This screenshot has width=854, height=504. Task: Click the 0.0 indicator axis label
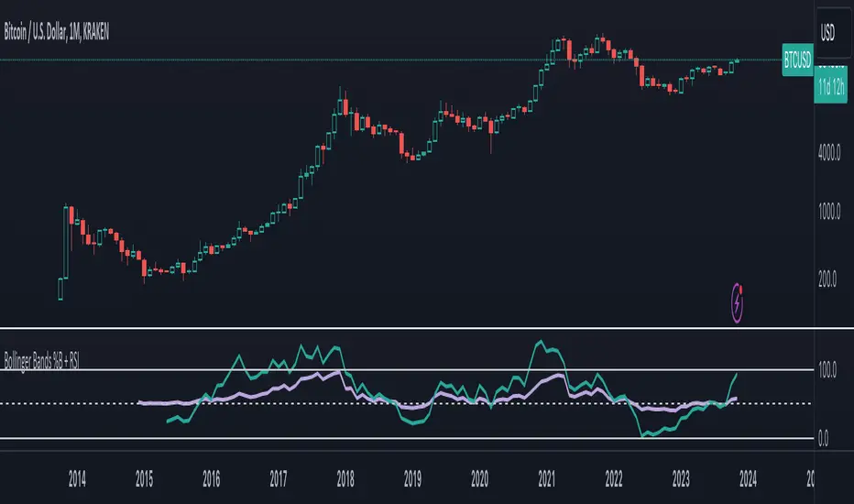point(824,439)
